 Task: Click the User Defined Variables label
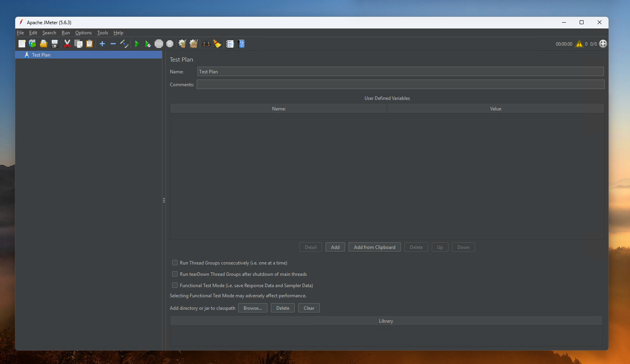pos(387,98)
